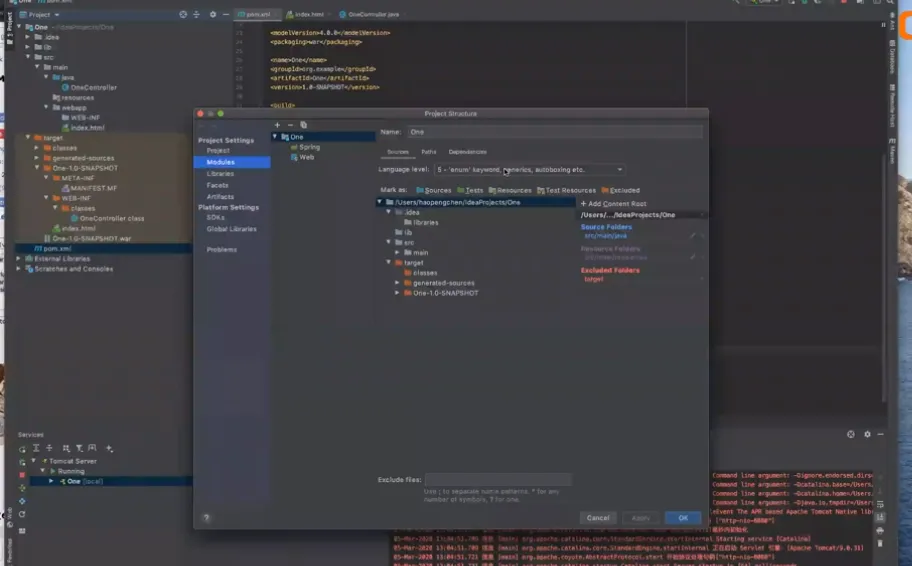Remove the selected module with the minus icon
Viewport: 912px width, 566px height.
(x=290, y=125)
